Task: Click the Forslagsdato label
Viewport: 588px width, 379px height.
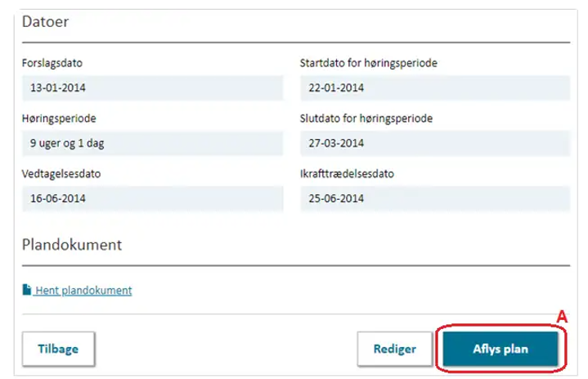Action: click(52, 63)
